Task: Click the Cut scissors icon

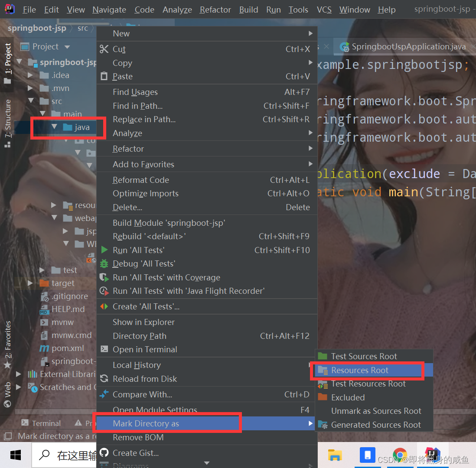Action: click(104, 49)
